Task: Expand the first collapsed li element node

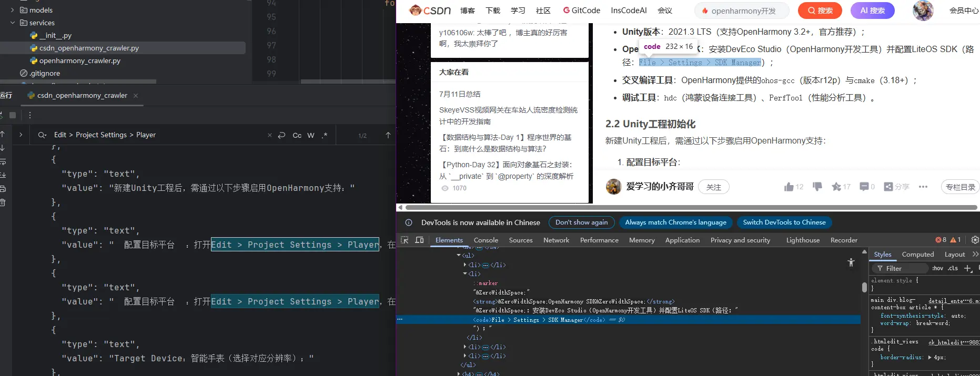Action: [x=464, y=265]
